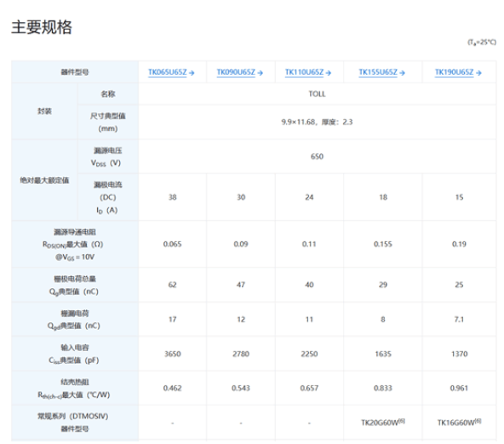Click the TOLL package name cell

317,94
